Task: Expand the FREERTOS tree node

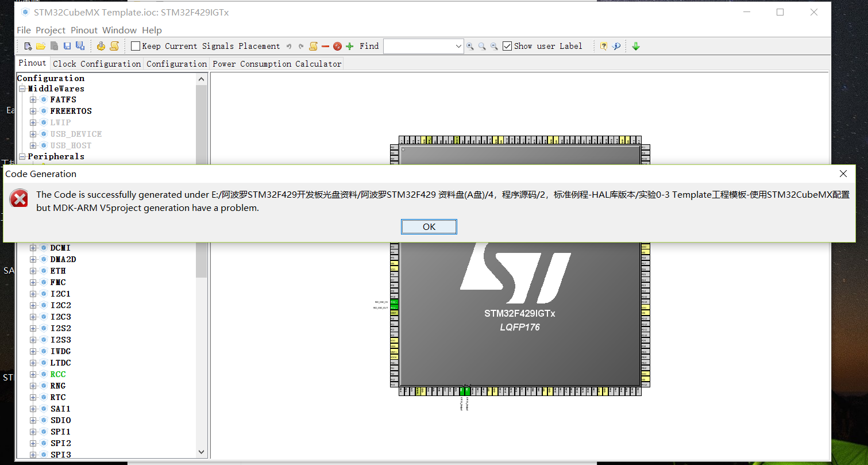Action: [x=33, y=111]
